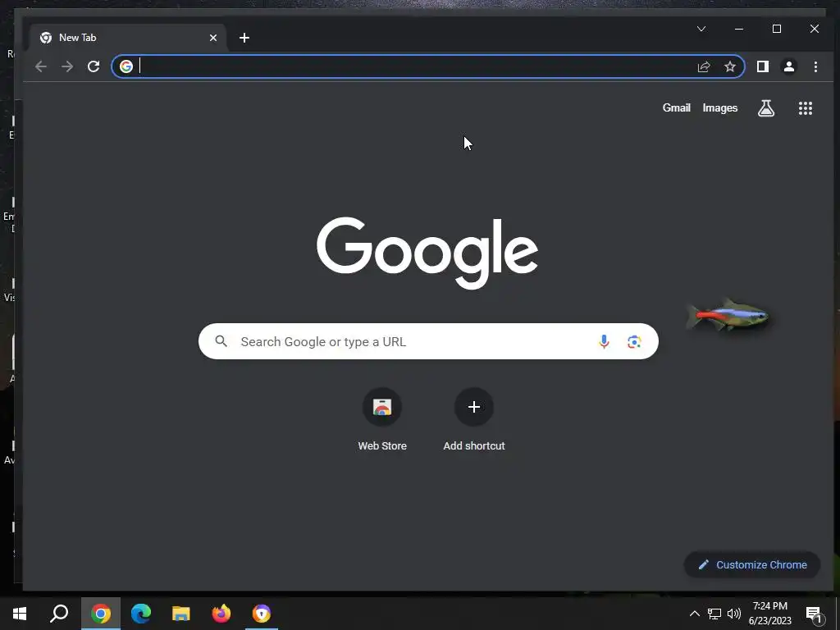
Task: Click Chrome in the taskbar
Action: point(101,614)
